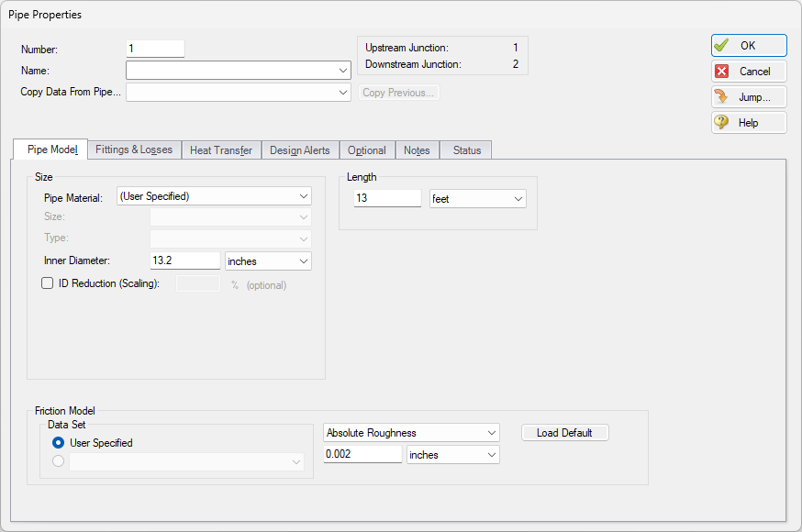
Task: Click the green checkmark OK button
Action: (x=748, y=46)
